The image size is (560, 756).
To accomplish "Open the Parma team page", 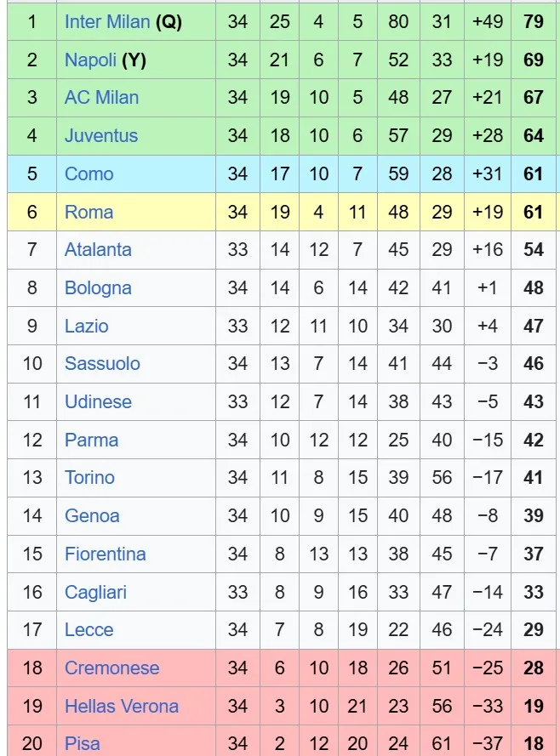I will (x=91, y=440).
